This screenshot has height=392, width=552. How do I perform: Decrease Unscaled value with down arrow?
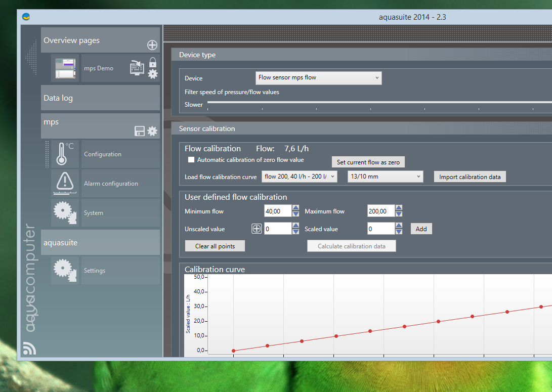coord(295,232)
